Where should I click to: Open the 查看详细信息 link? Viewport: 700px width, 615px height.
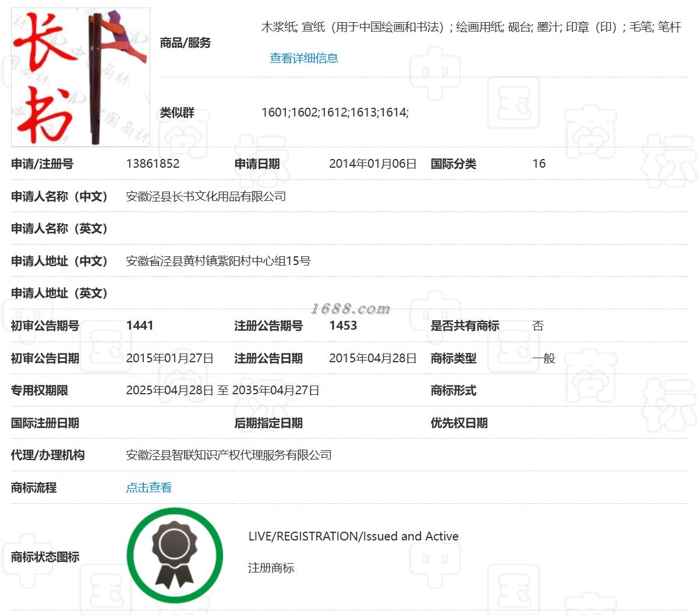coord(304,58)
